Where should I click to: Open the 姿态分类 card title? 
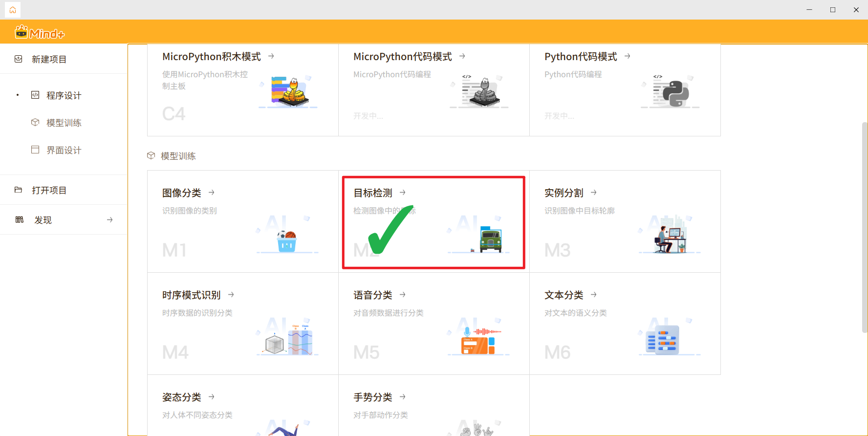pos(182,397)
